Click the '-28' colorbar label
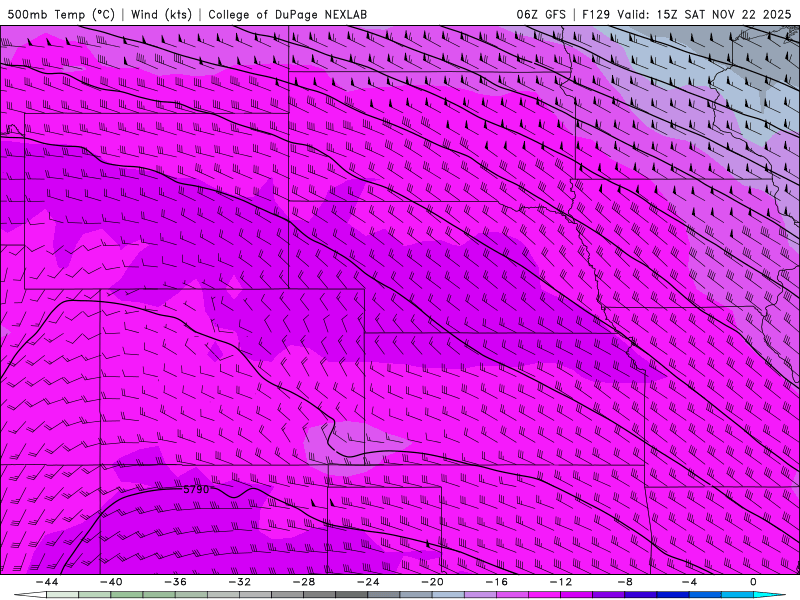Image resolution: width=800 pixels, height=600 pixels. pyautogui.click(x=304, y=582)
